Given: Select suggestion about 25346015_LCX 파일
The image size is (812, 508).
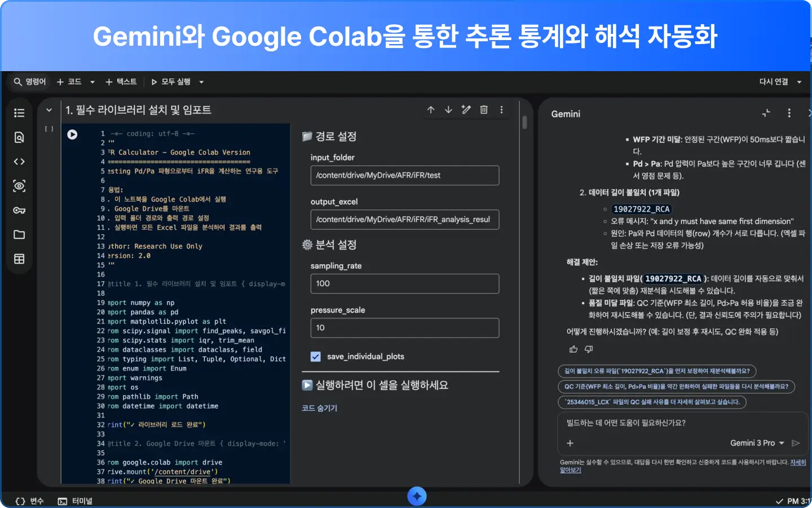Looking at the screenshot, I should point(652,402).
